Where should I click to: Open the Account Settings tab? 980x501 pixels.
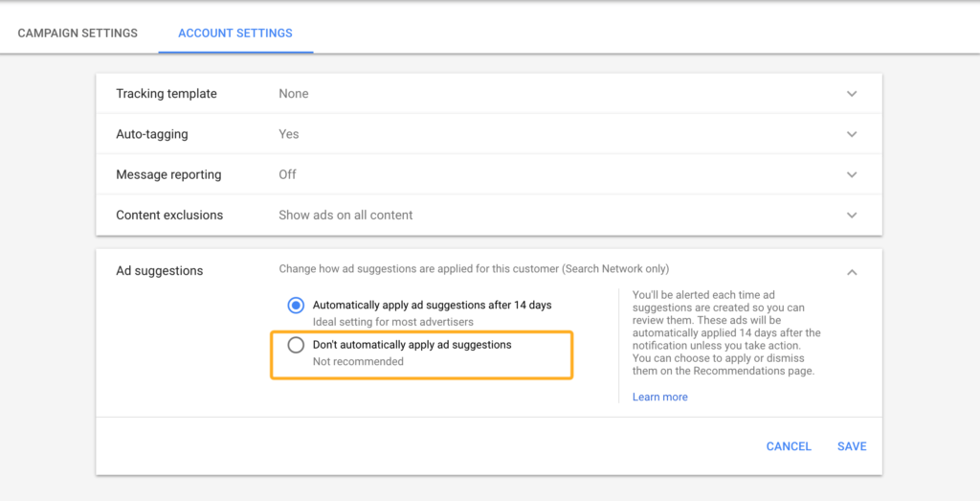235,34
